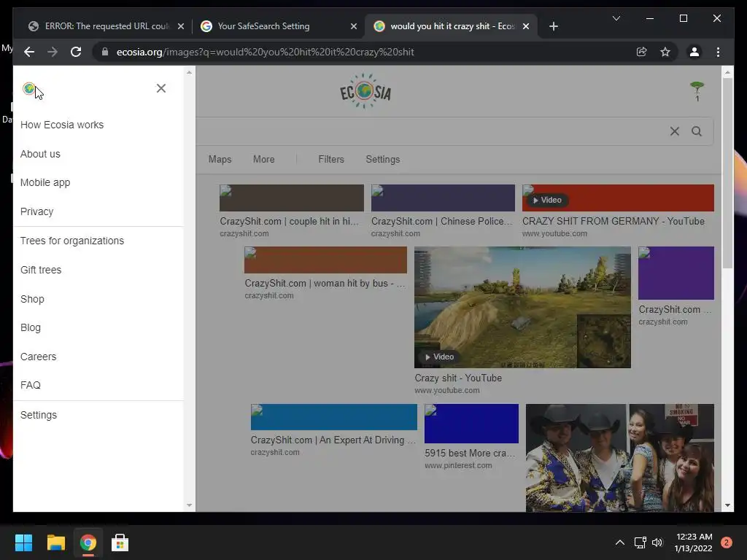Open the volume tray icon
747x560 pixels.
coord(657,542)
